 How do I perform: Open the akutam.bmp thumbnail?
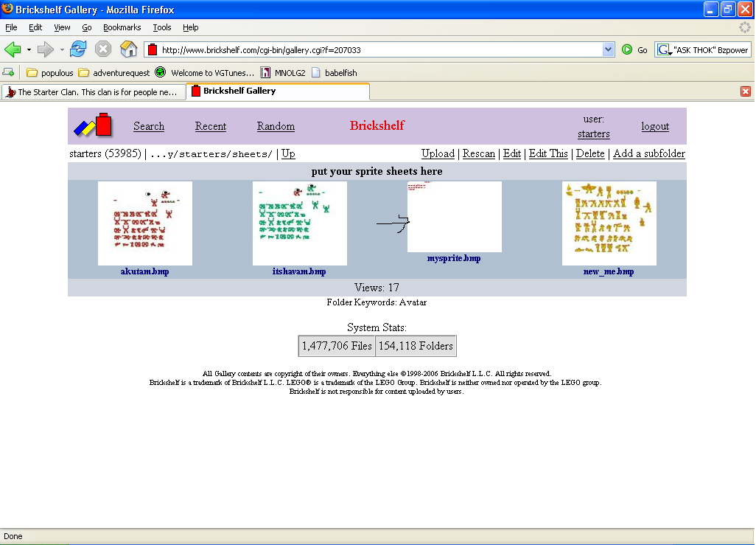coord(145,223)
